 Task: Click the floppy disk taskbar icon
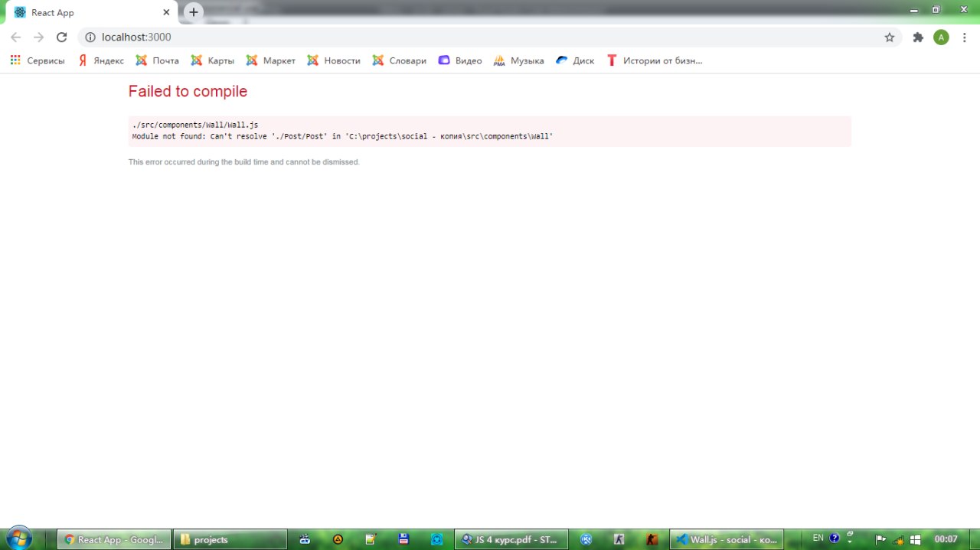pyautogui.click(x=403, y=539)
